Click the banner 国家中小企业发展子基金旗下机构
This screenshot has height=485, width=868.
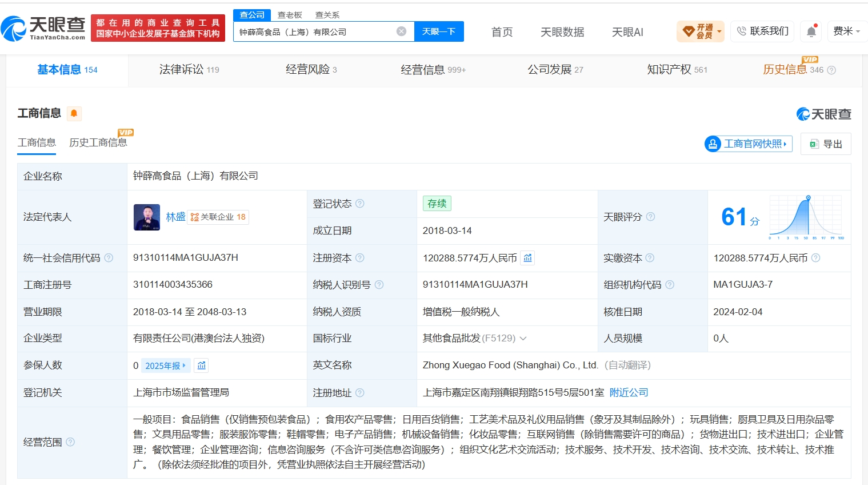click(x=158, y=34)
